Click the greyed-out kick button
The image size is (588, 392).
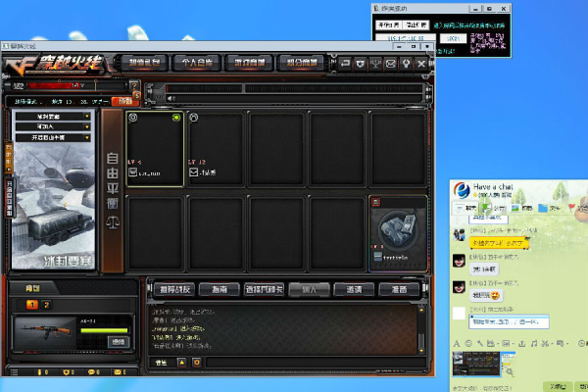tap(310, 290)
